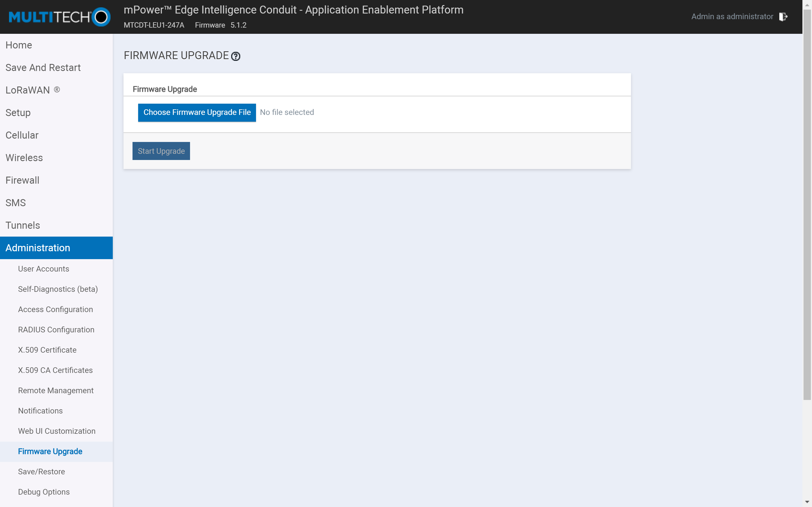Go to Self-Diagnostics (beta)
The width and height of the screenshot is (812, 507).
tap(58, 289)
